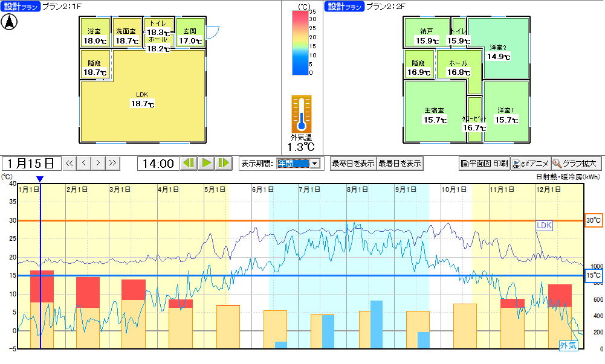The height and width of the screenshot is (364, 605).
Task: Open the 表示期間 dropdown
Action: pos(314,164)
